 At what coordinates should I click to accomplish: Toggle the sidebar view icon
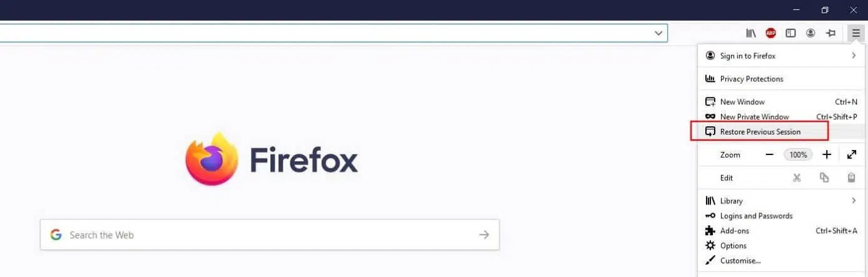(790, 33)
